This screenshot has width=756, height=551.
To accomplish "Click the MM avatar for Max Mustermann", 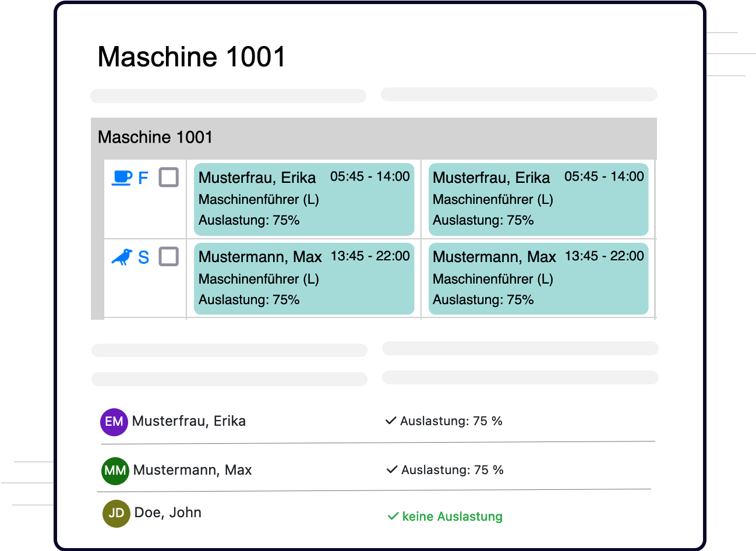I will (x=115, y=471).
